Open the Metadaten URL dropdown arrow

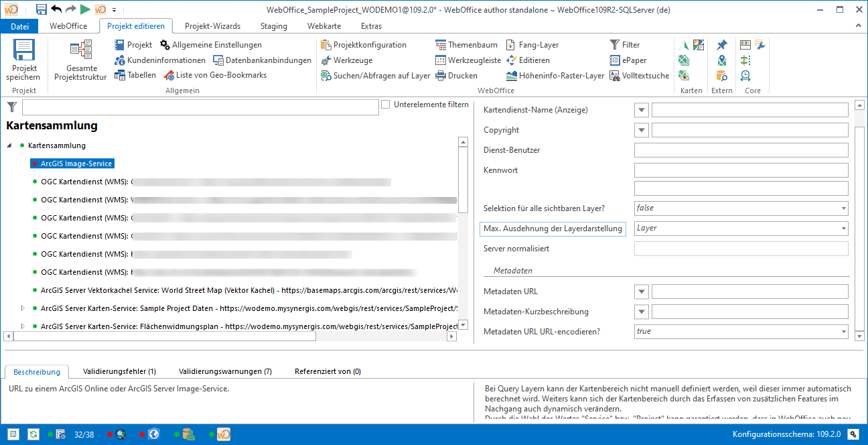tap(641, 291)
